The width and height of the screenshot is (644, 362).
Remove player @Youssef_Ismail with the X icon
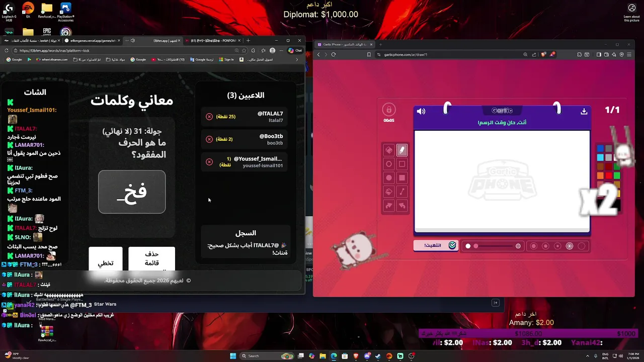click(209, 162)
